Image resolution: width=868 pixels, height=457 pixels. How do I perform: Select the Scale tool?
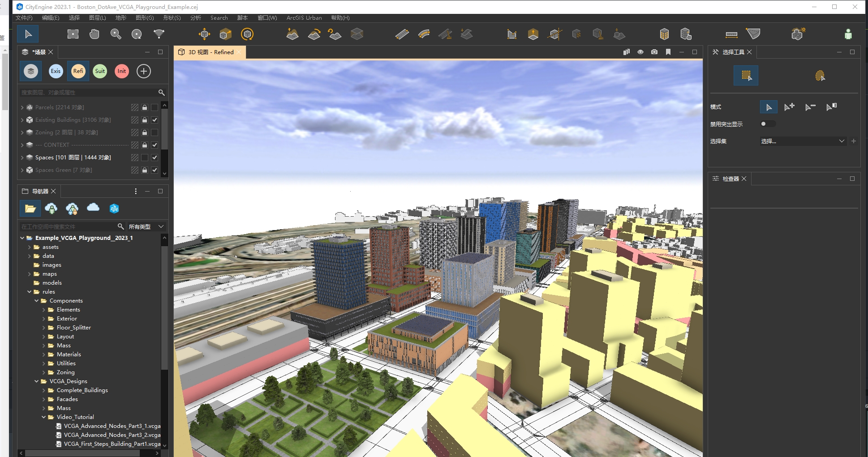[x=225, y=34]
